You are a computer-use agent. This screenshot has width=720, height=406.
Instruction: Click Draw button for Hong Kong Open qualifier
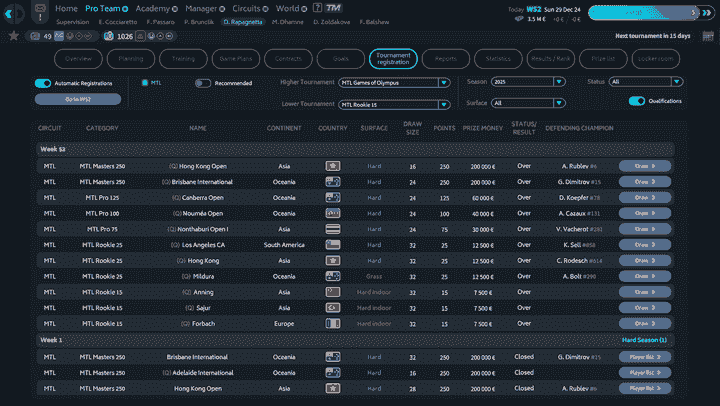click(x=645, y=166)
